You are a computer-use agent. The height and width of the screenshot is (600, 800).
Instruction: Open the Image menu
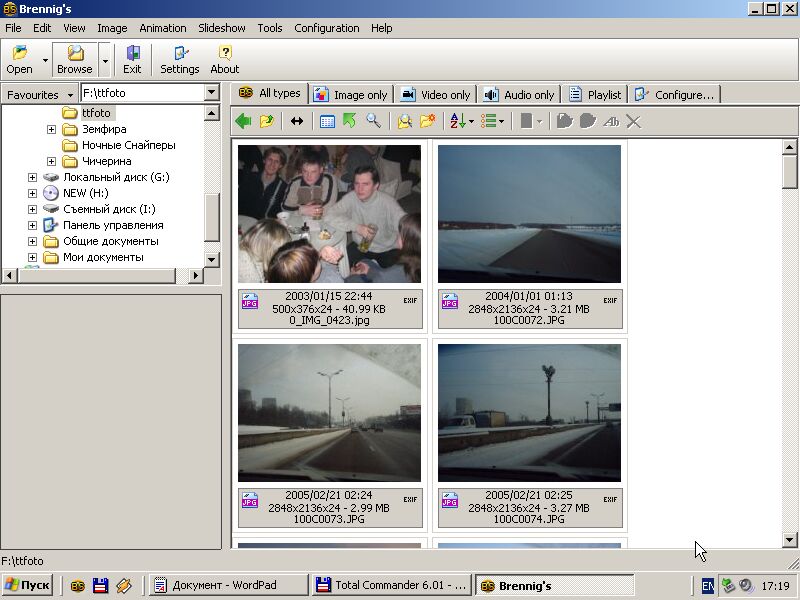click(112, 28)
